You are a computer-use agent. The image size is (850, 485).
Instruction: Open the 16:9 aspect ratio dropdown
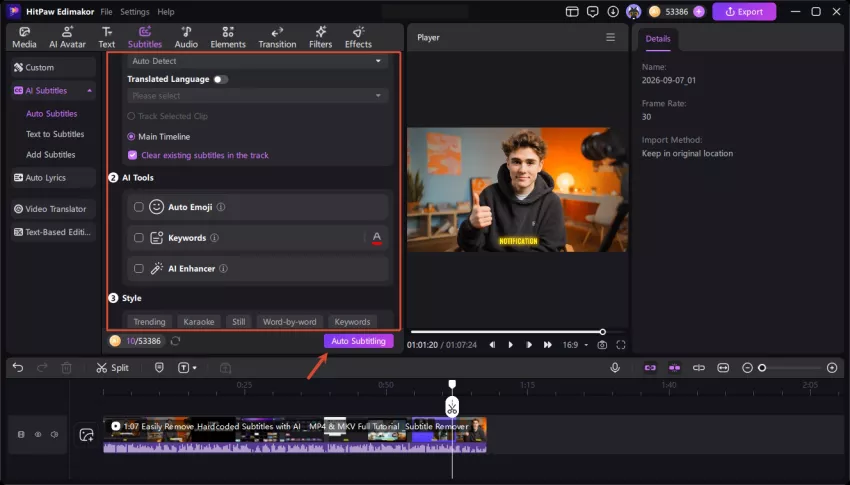[575, 345]
